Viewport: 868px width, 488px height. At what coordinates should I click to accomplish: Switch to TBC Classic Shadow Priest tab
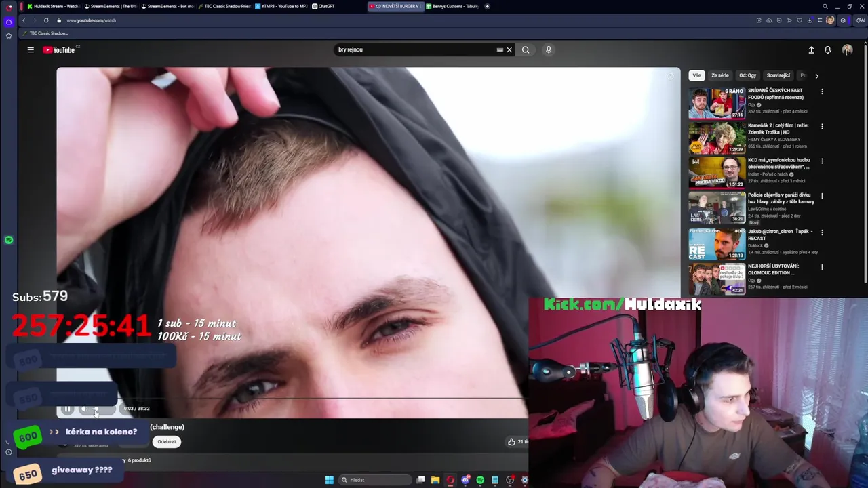click(x=224, y=6)
